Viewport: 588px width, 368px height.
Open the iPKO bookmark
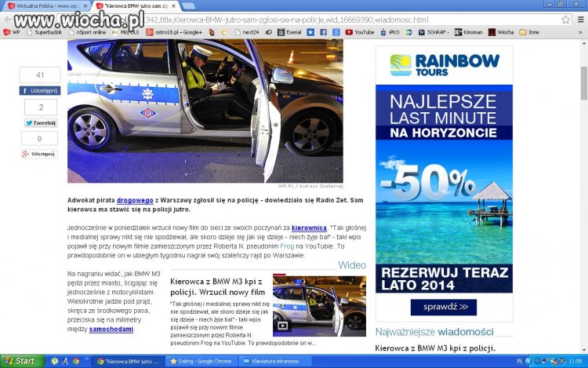click(390, 32)
